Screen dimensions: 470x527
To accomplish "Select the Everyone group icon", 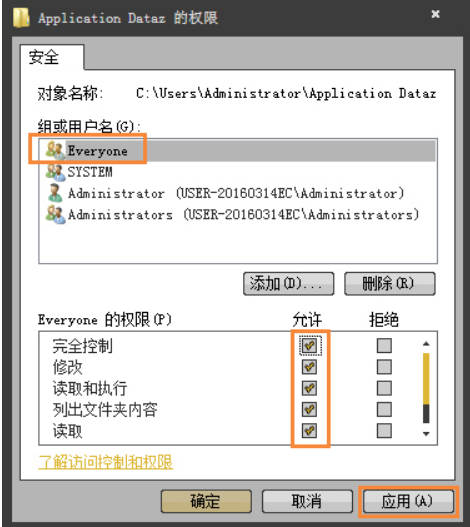I will 55,150.
